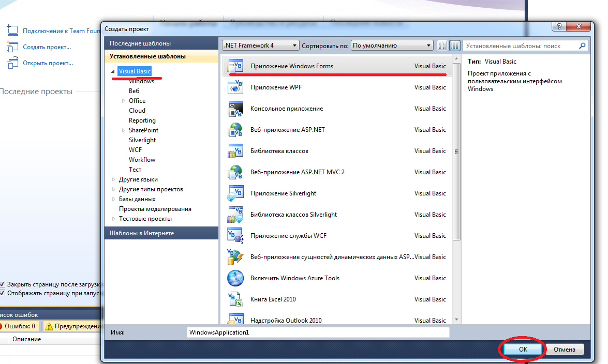Click the Windows Forms application template icon
The height and width of the screenshot is (364, 608).
click(235, 66)
